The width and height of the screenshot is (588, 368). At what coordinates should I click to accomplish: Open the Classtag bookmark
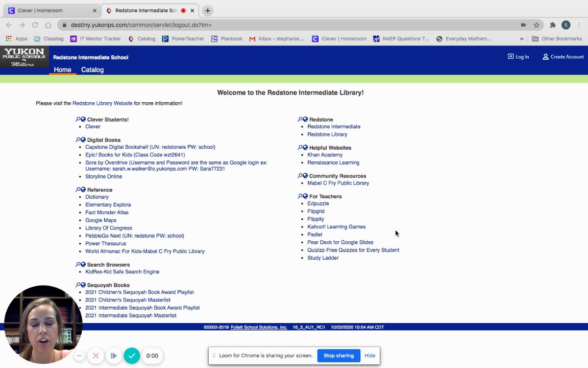point(49,39)
